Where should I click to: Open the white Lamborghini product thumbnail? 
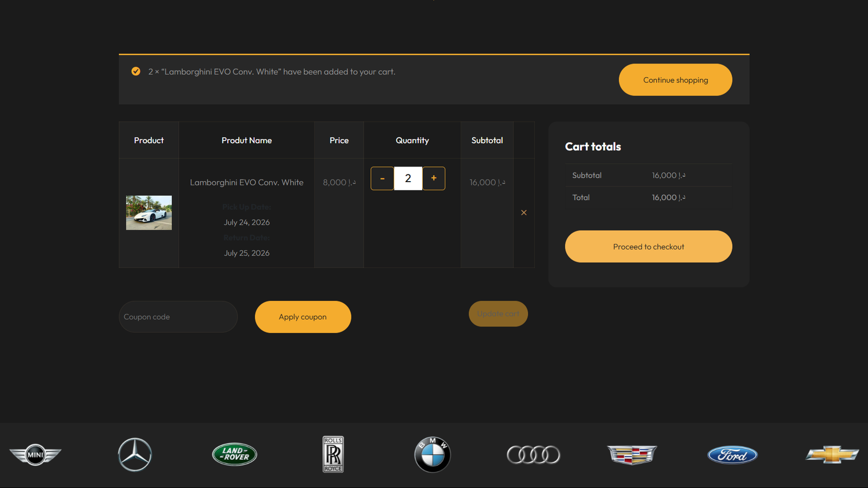click(x=149, y=213)
